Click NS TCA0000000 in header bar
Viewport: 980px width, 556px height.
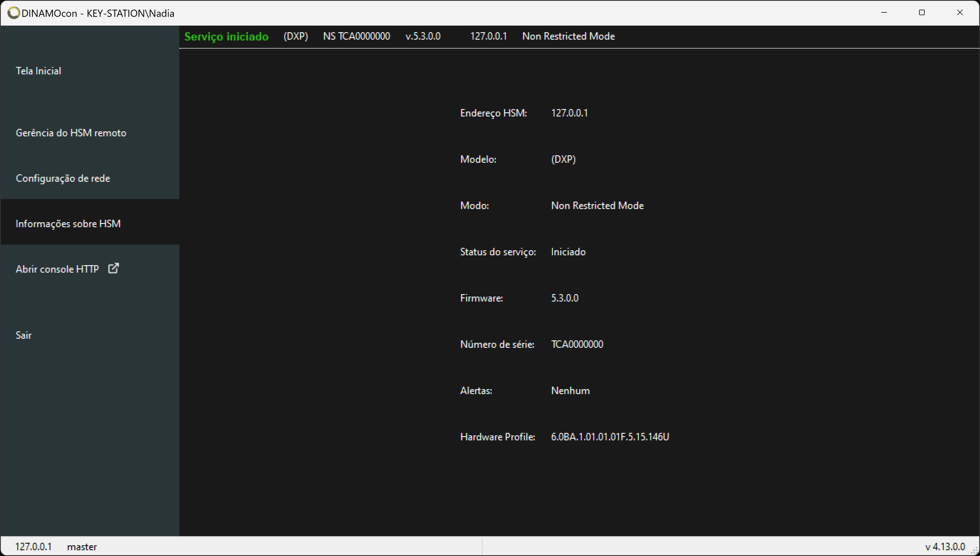(x=356, y=36)
